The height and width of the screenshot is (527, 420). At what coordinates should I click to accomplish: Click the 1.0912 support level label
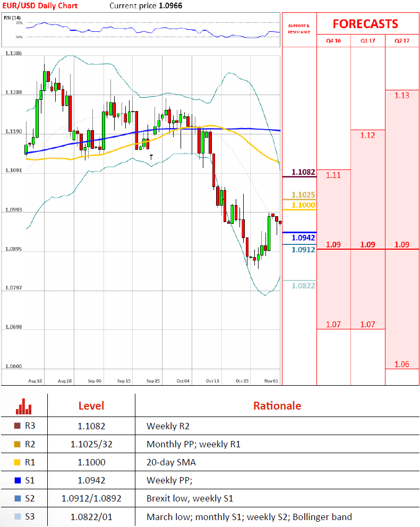pos(303,250)
